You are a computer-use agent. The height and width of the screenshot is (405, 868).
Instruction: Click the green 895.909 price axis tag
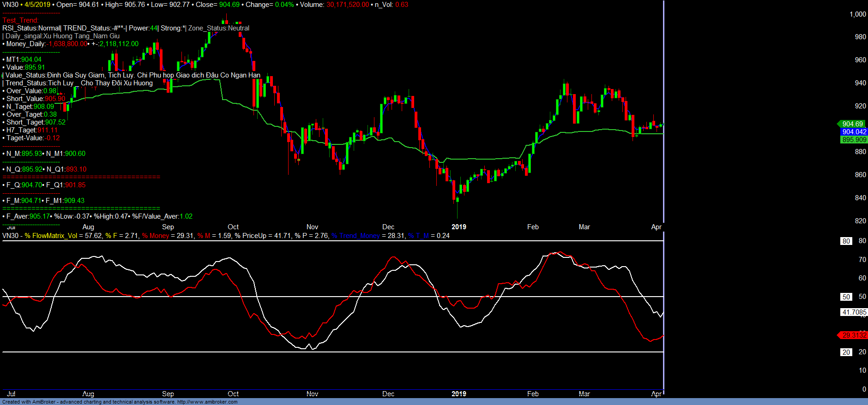pyautogui.click(x=854, y=140)
